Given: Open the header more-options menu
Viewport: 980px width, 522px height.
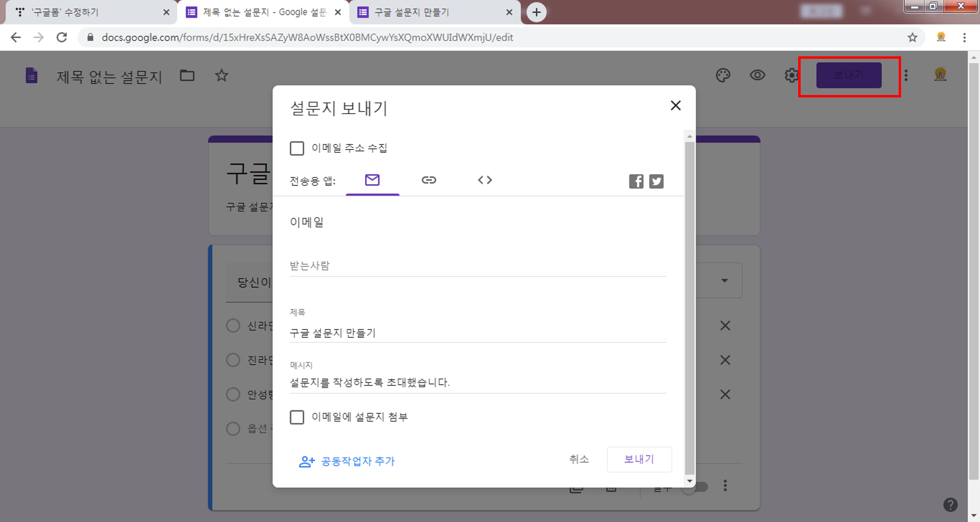Looking at the screenshot, I should [906, 75].
